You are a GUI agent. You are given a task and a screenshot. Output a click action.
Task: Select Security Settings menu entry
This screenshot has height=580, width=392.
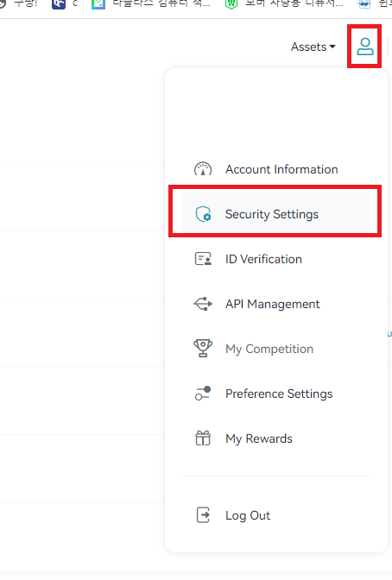point(276,214)
